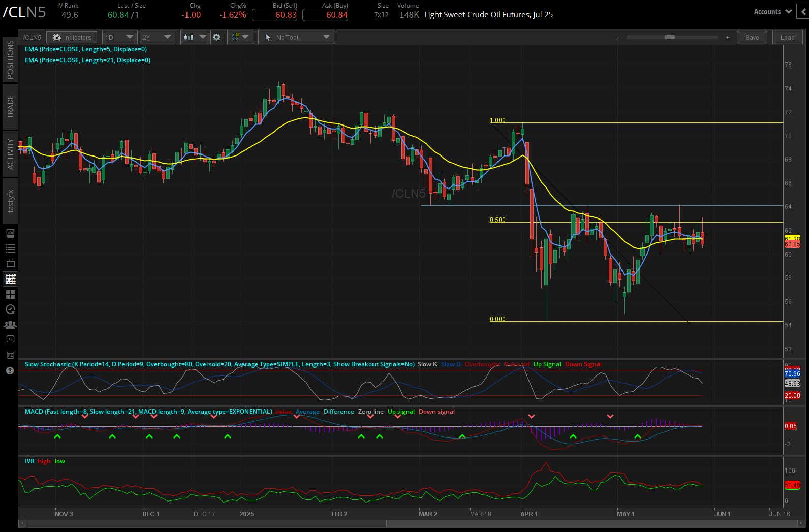Open the Accounts dropdown
The image size is (809, 532).
tap(772, 12)
